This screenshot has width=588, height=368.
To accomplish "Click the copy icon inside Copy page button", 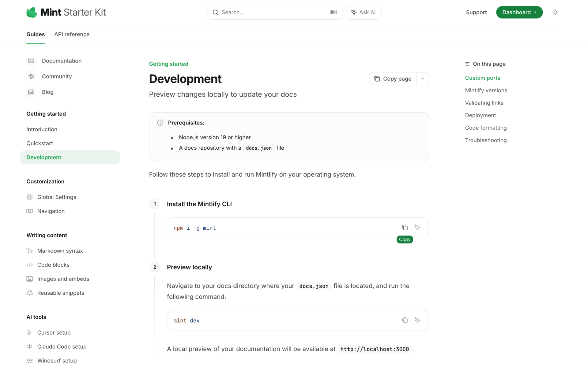I will coord(377,79).
